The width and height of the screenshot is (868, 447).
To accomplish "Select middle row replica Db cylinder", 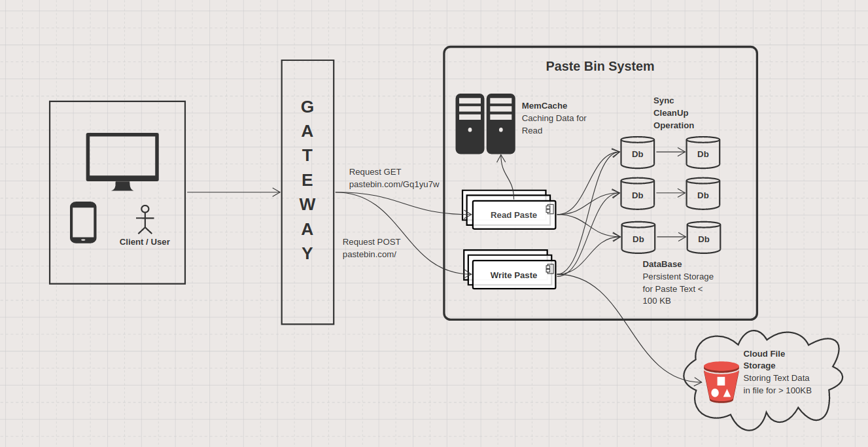I will (x=703, y=194).
